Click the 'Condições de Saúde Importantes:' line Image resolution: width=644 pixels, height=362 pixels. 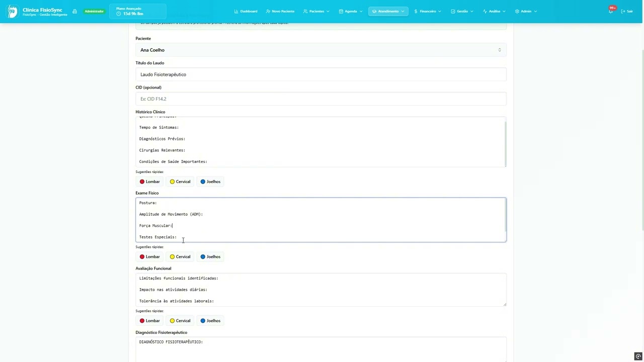(173, 162)
